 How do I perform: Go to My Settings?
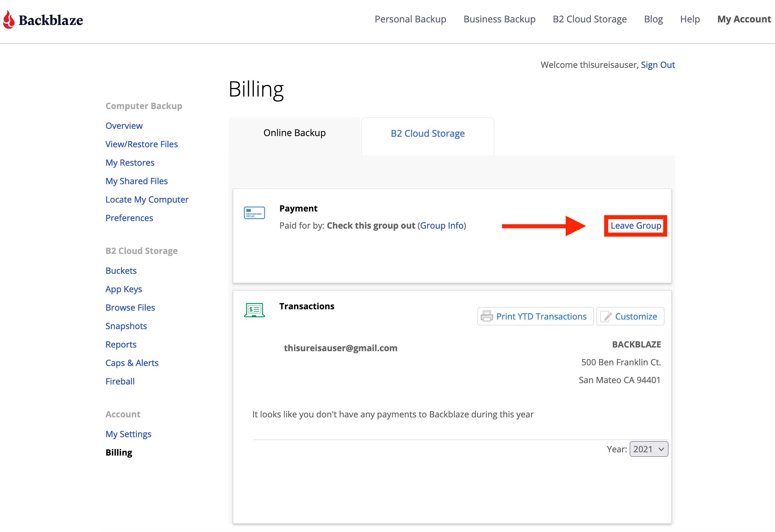pos(128,434)
